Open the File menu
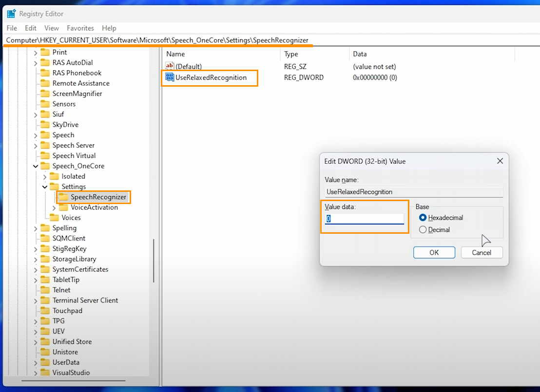Viewport: 540px width, 392px height. click(x=12, y=28)
